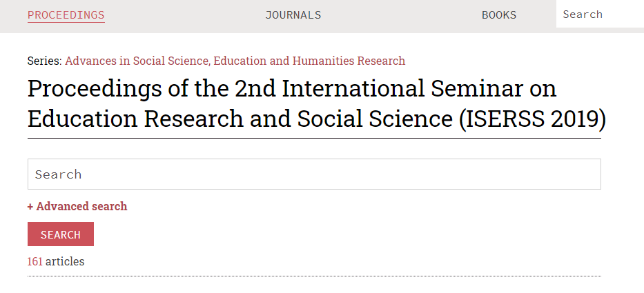644x293 pixels.
Task: Click inside the main proceedings Search box
Action: pos(314,174)
